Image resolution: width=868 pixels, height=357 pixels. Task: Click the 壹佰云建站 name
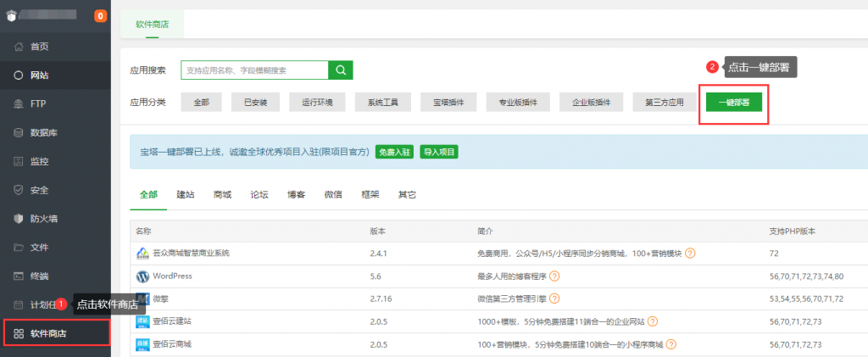[172, 321]
